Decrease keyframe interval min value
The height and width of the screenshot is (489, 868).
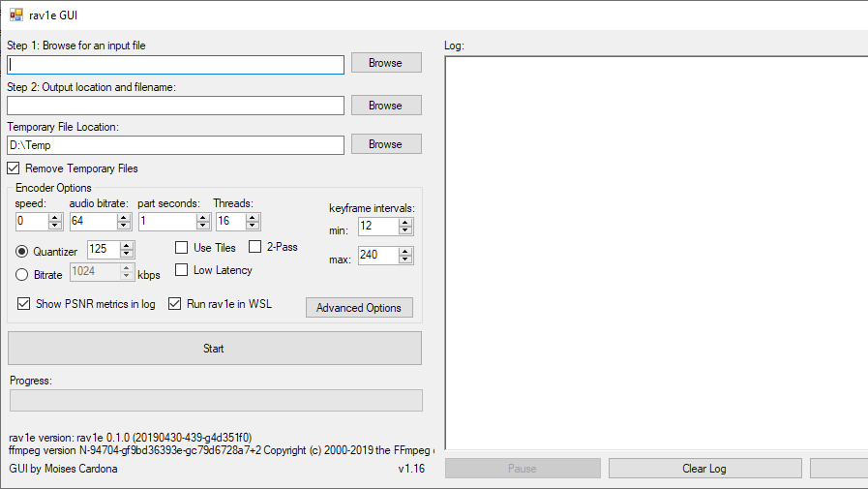(x=405, y=229)
